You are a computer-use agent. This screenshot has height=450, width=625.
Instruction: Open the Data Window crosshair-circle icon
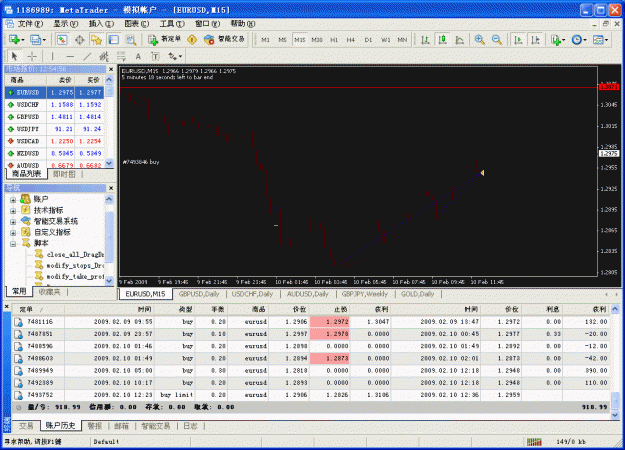(79, 39)
